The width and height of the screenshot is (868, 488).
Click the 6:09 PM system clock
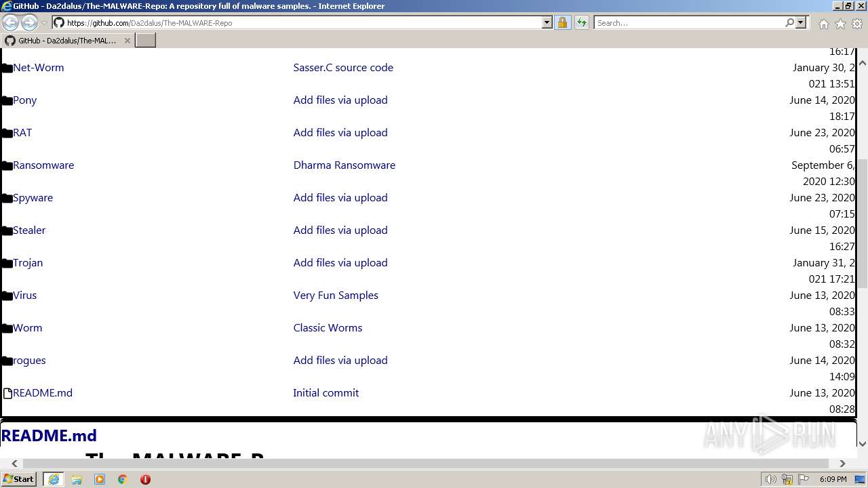point(833,479)
